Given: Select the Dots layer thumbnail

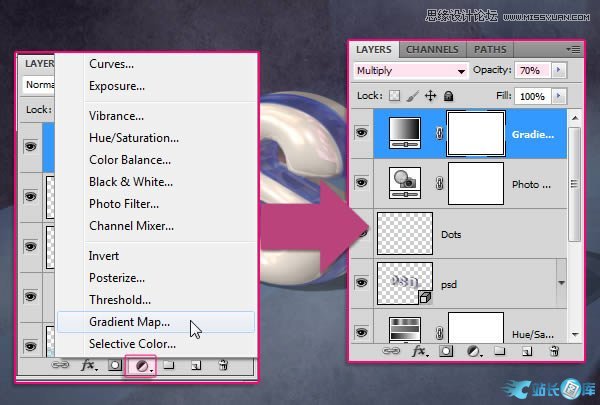Looking at the screenshot, I should tap(405, 232).
